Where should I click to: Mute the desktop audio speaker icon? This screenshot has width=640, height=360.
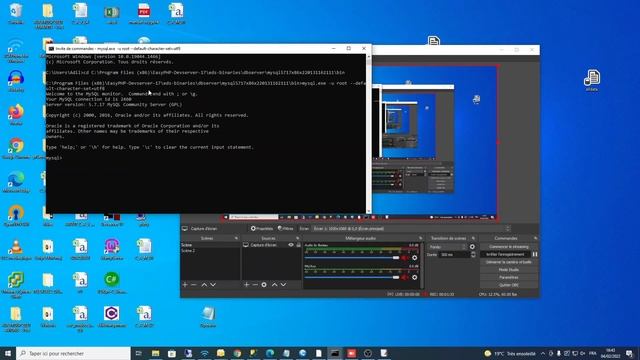tap(405, 258)
